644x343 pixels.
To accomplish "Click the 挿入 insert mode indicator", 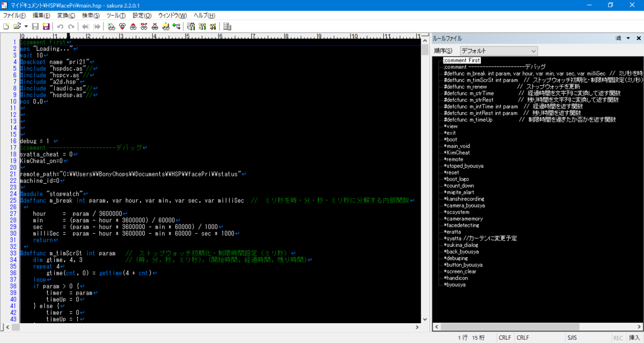I will point(634,338).
